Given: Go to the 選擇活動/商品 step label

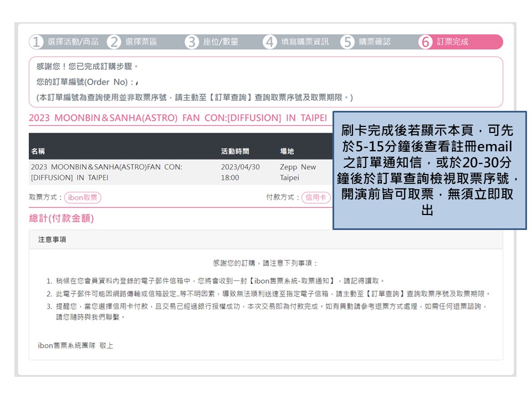Looking at the screenshot, I should click(x=73, y=42).
